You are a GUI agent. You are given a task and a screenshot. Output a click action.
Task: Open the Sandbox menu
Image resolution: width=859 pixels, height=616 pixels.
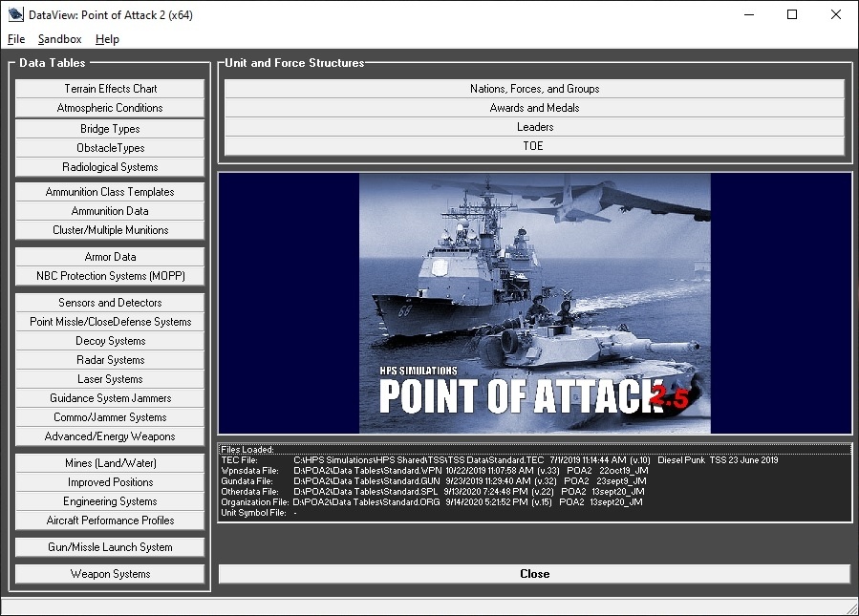(x=59, y=39)
